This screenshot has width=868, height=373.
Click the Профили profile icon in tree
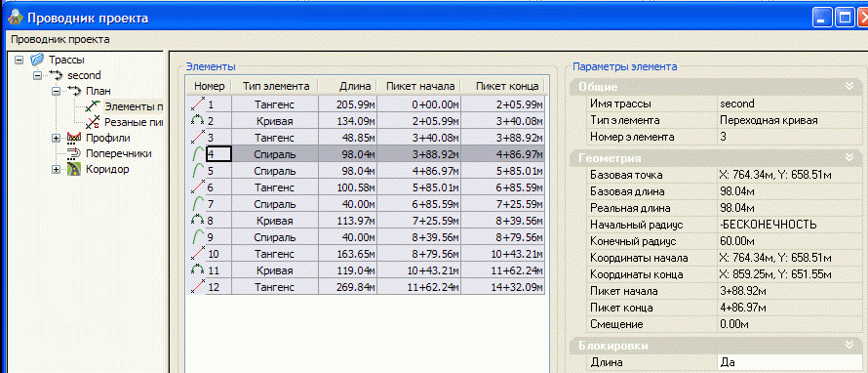pyautogui.click(x=73, y=138)
